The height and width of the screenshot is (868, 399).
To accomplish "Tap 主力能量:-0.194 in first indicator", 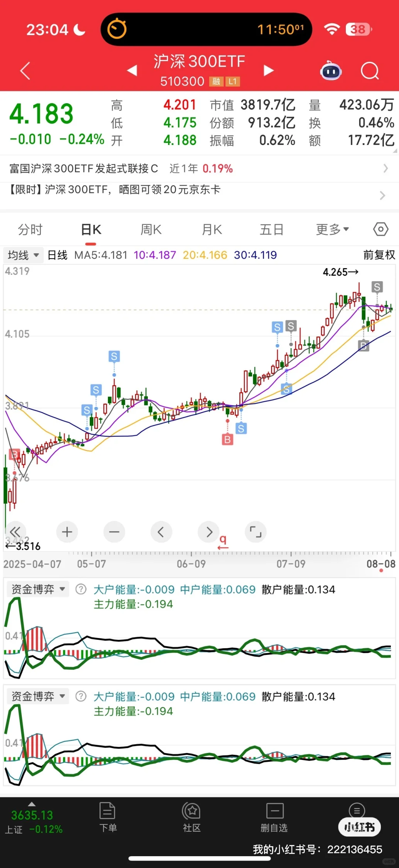I will pyautogui.click(x=133, y=604).
